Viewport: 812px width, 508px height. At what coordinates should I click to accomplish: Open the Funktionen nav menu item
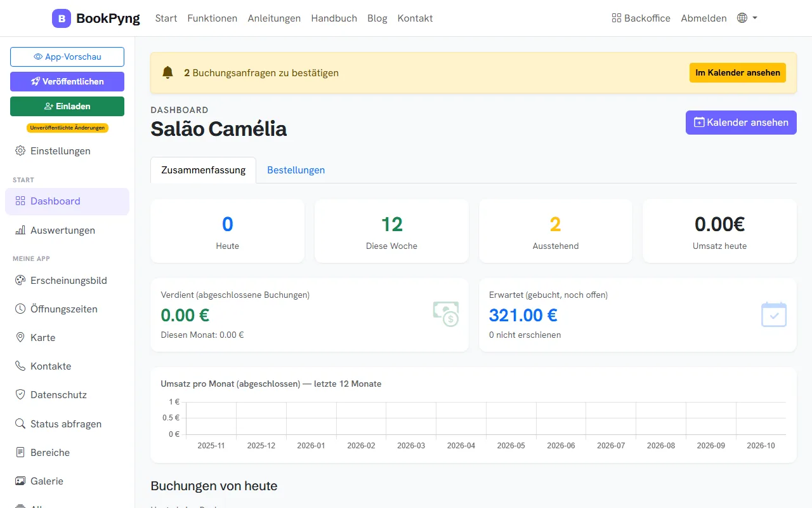[213, 18]
